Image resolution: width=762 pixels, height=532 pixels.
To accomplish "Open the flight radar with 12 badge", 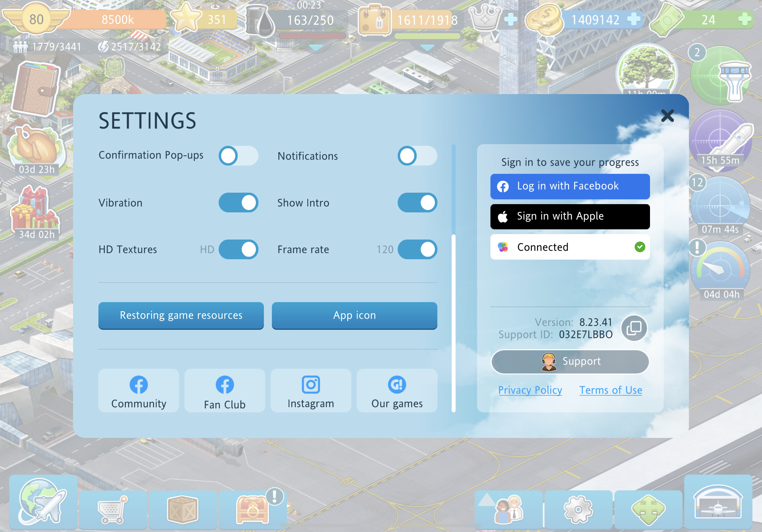I will [720, 205].
